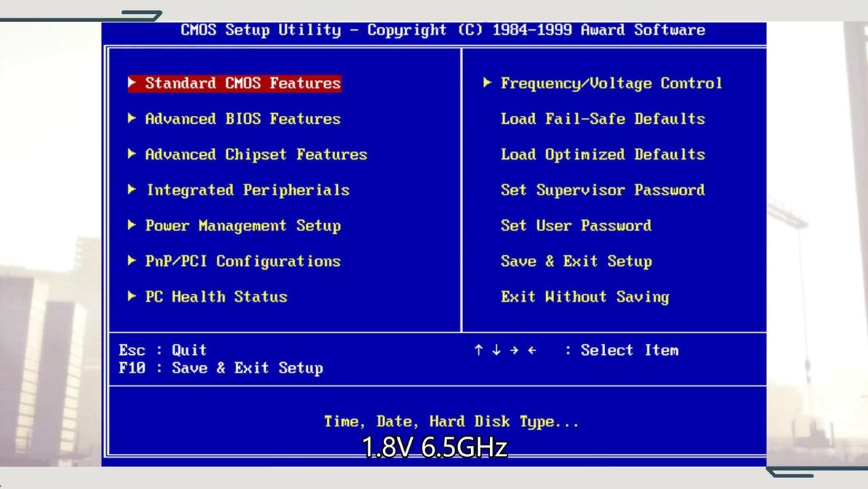Click arrow beside Advanced BIOS Features
The image size is (868, 489).
tap(132, 118)
